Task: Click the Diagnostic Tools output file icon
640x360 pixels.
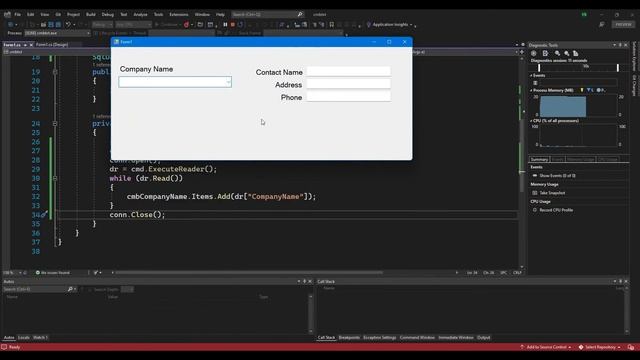Action: pos(545,53)
